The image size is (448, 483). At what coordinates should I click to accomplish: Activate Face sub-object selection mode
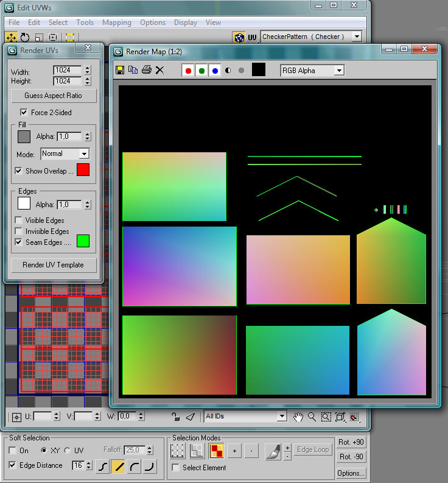pos(216,451)
